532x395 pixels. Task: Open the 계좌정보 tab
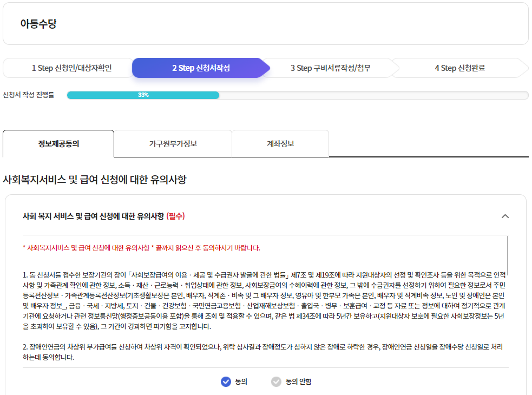(x=280, y=143)
